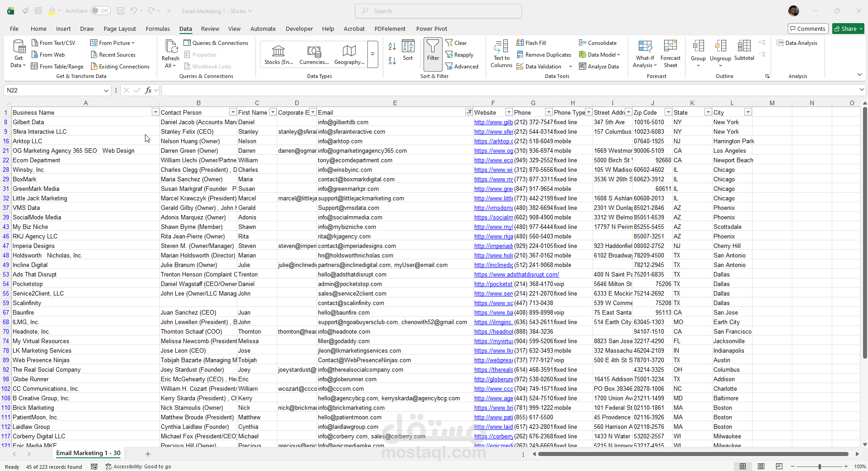
Task: Open Text to Columns wizard
Action: click(502, 54)
